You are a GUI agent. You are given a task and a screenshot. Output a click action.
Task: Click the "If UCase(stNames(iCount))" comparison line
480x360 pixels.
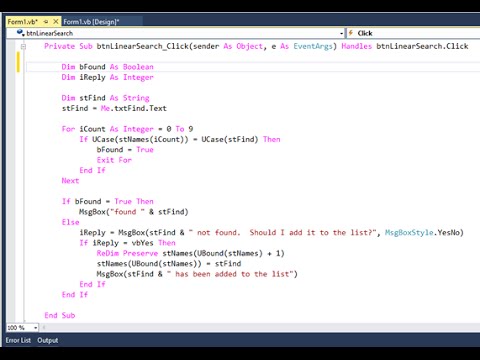point(180,139)
